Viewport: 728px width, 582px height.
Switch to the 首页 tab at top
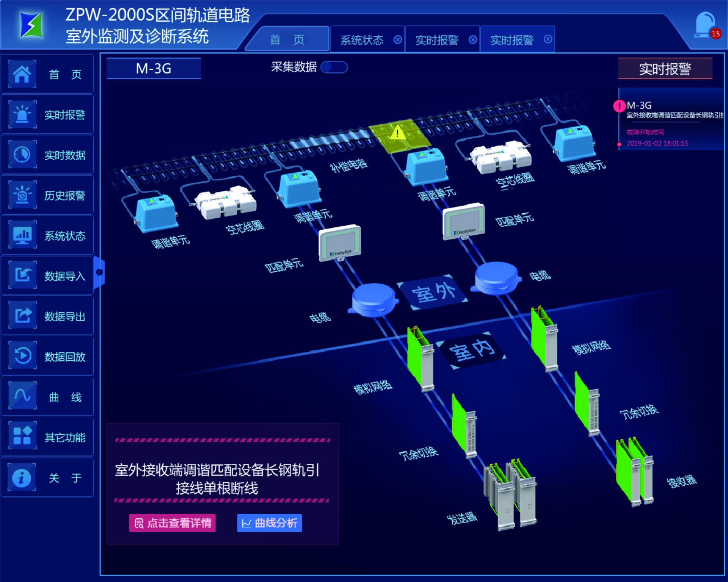287,40
